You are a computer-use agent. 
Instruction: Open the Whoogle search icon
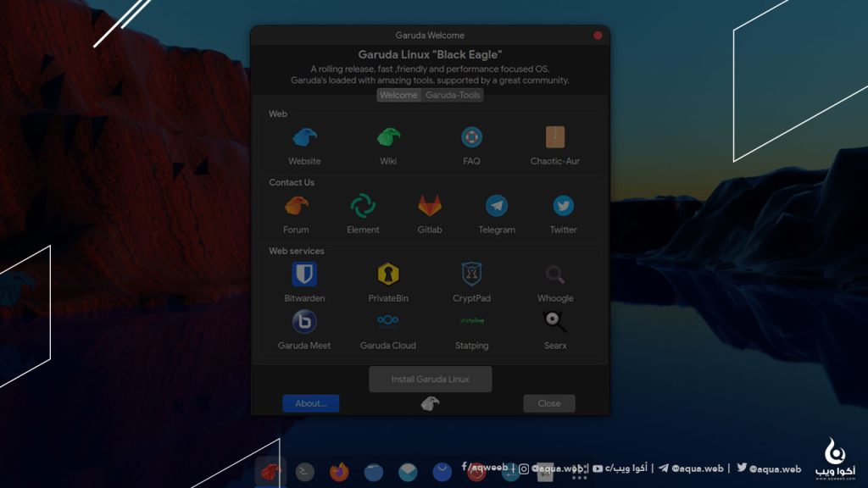pyautogui.click(x=554, y=274)
